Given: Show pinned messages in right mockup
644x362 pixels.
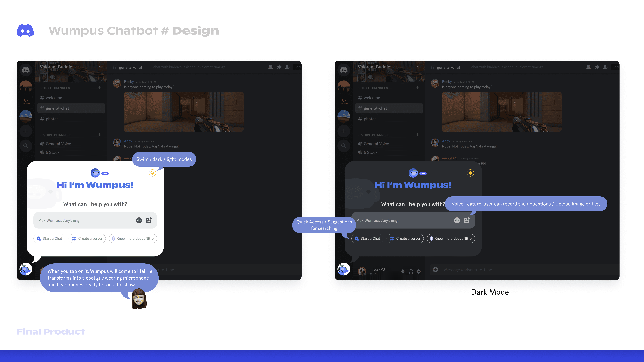Looking at the screenshot, I should (597, 67).
